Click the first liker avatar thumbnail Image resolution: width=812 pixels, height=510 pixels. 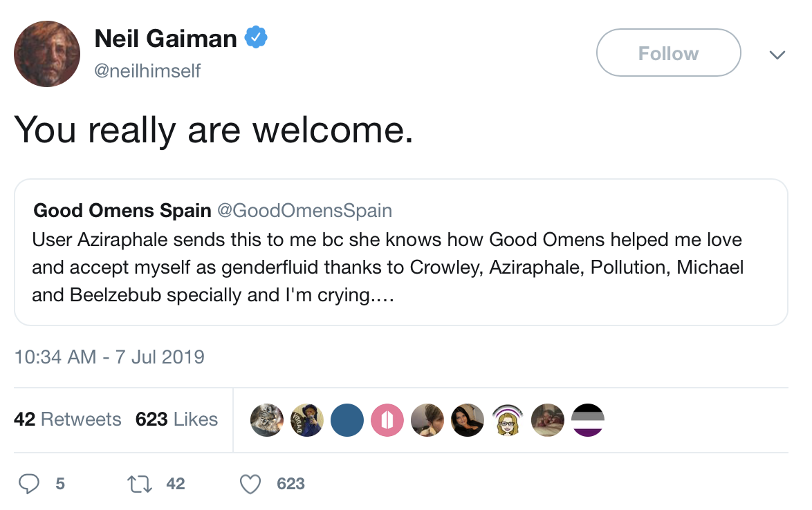coord(267,420)
